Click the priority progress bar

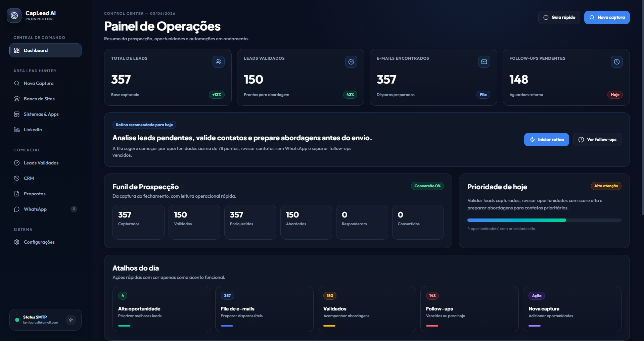tap(544, 220)
